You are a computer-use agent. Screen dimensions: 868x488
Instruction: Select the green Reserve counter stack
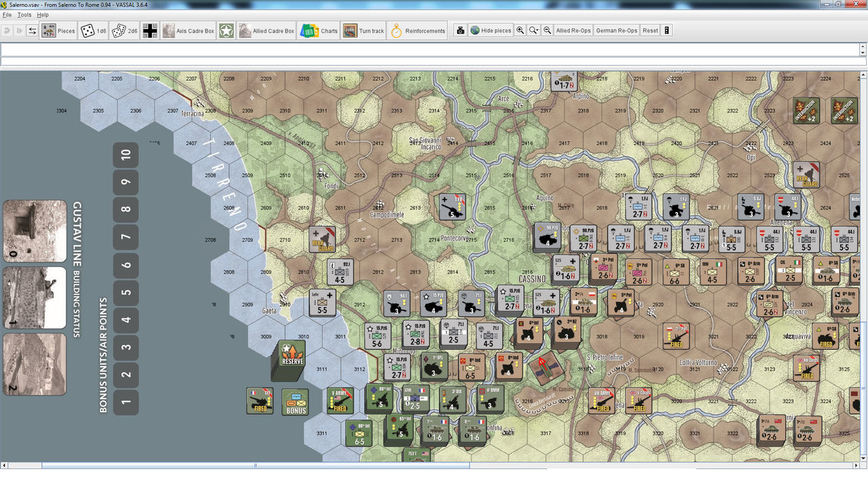[x=292, y=354]
